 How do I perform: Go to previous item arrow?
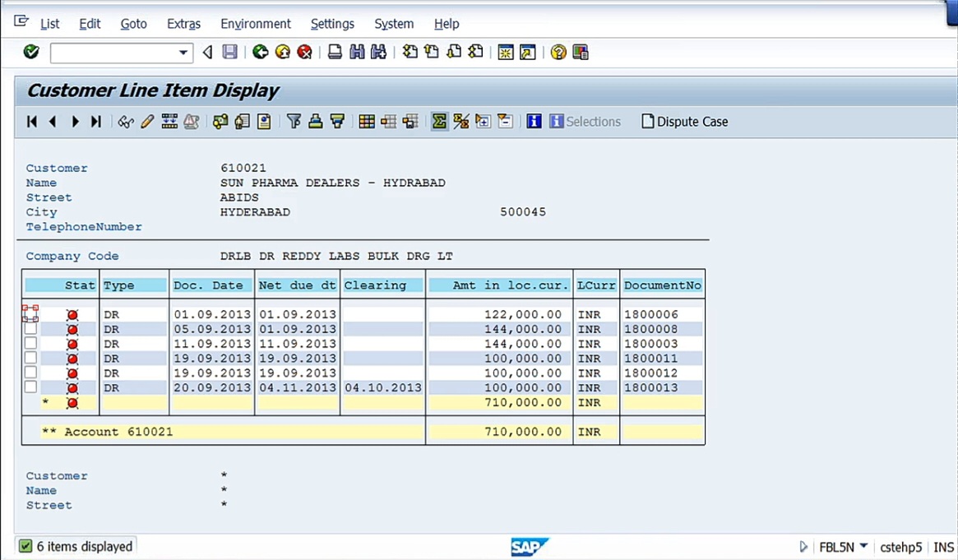53,122
